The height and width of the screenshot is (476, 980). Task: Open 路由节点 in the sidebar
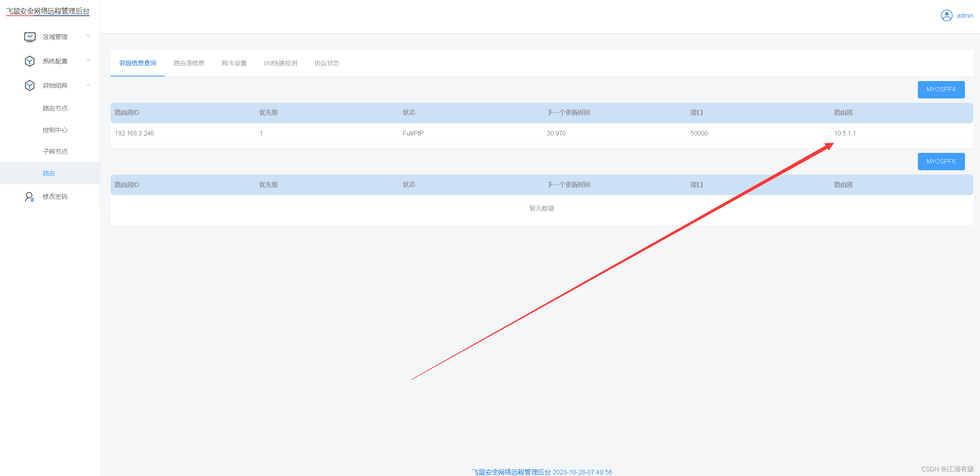55,108
